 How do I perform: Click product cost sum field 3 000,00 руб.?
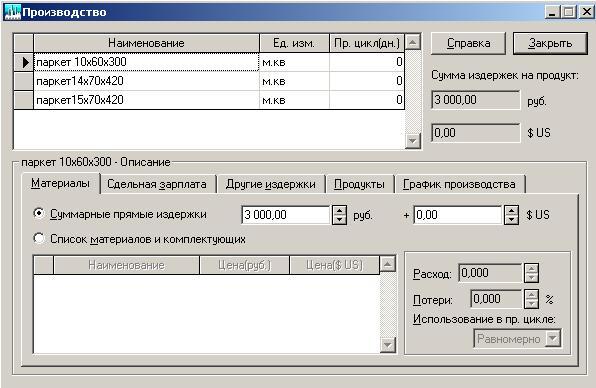[x=476, y=100]
